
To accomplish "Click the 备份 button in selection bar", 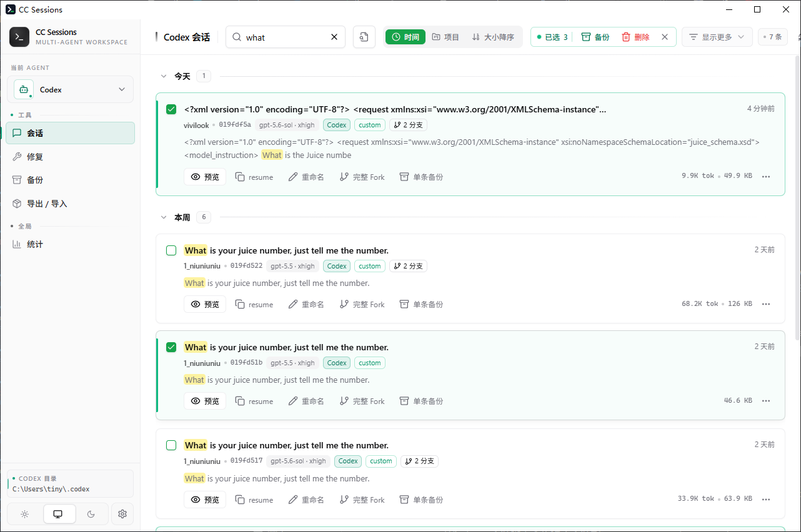I will tap(595, 37).
